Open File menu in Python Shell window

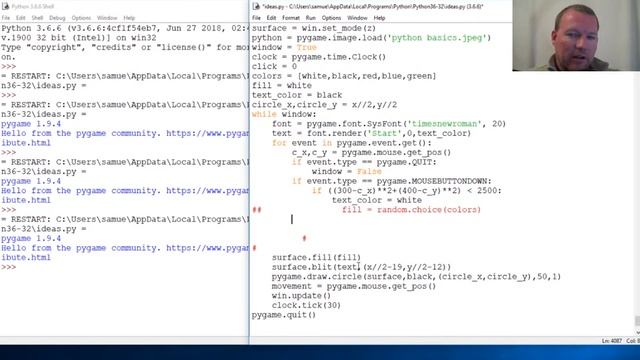[6, 18]
